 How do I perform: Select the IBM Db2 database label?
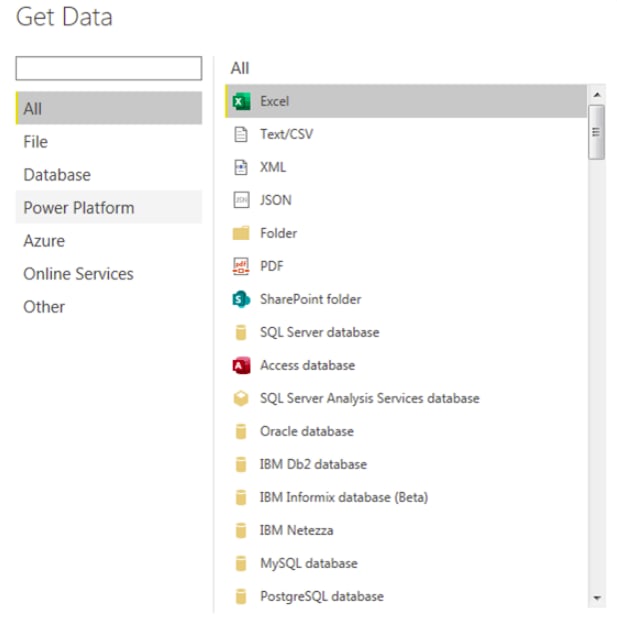tap(313, 464)
